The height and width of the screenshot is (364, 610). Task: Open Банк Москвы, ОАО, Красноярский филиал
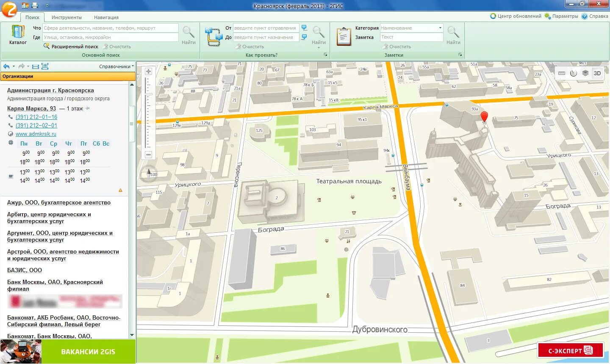click(55, 286)
